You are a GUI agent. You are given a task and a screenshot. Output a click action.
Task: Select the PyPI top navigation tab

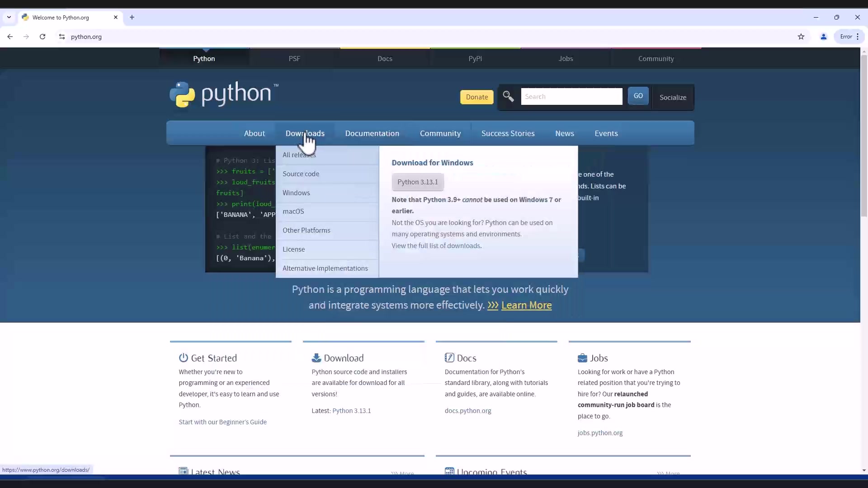pos(475,58)
